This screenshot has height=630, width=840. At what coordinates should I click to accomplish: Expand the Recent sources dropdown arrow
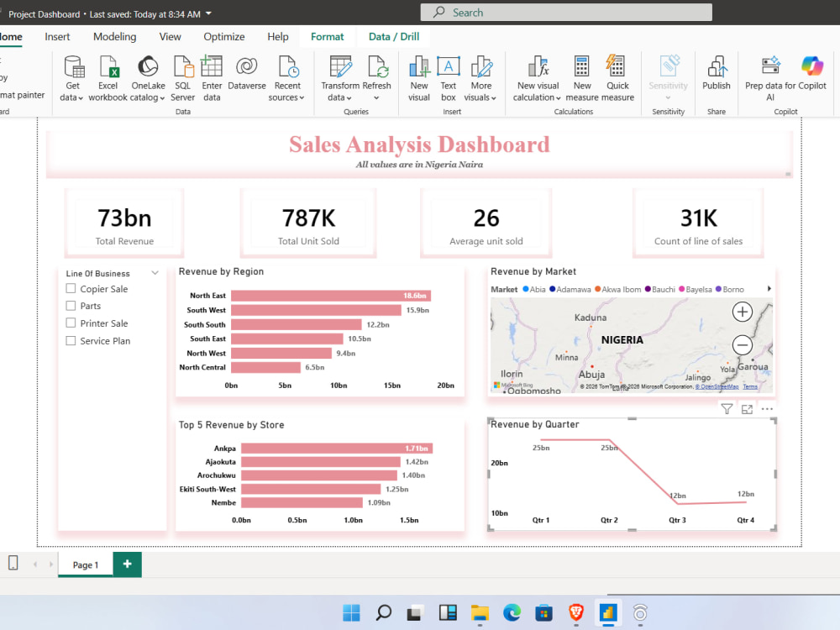tap(302, 98)
